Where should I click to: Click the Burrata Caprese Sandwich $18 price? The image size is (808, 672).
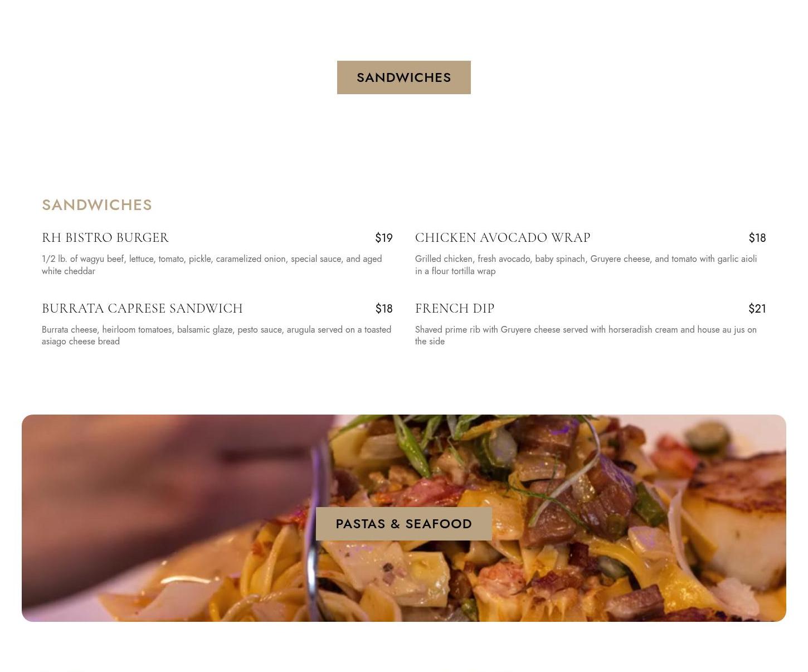pyautogui.click(x=384, y=309)
